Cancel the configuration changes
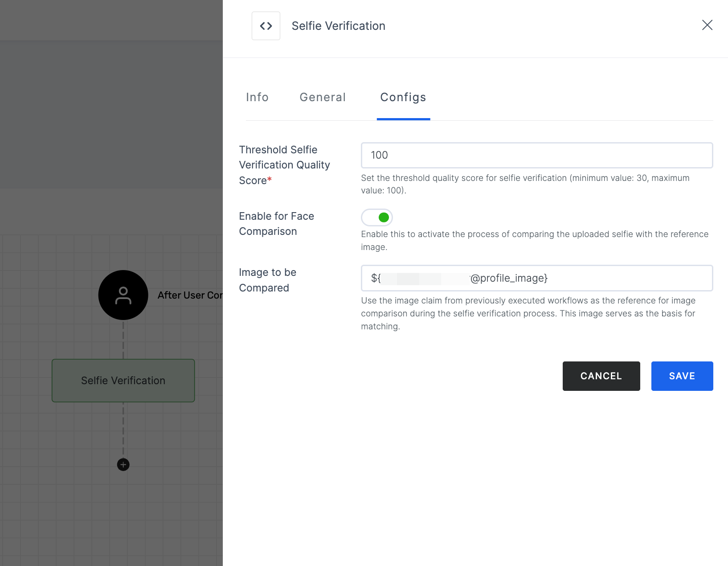The image size is (728, 566). (x=601, y=376)
